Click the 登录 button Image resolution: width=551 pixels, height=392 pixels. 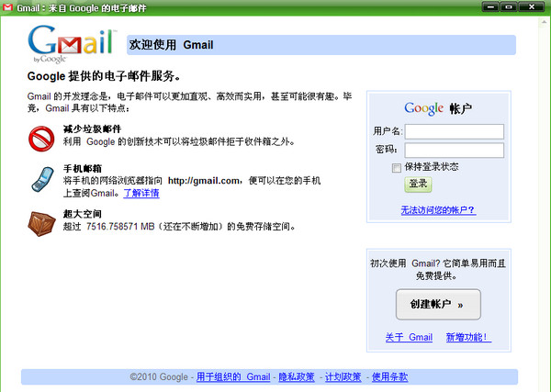click(x=418, y=184)
